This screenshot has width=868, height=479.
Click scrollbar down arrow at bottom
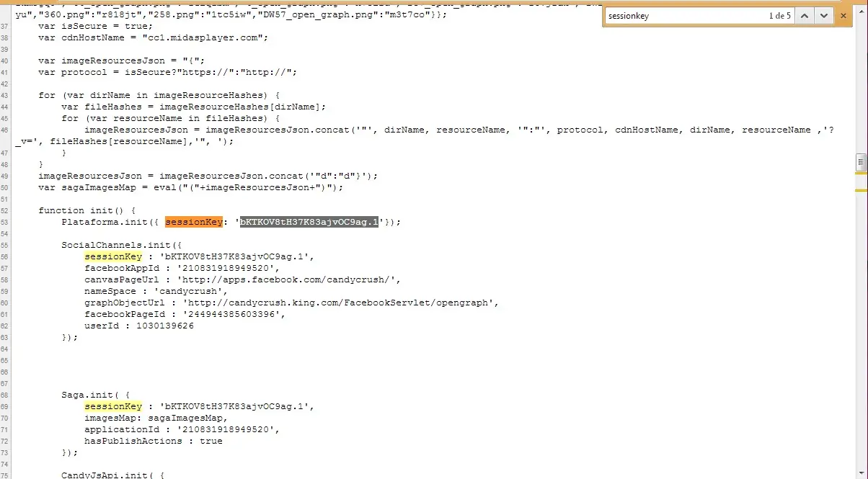pyautogui.click(x=861, y=473)
